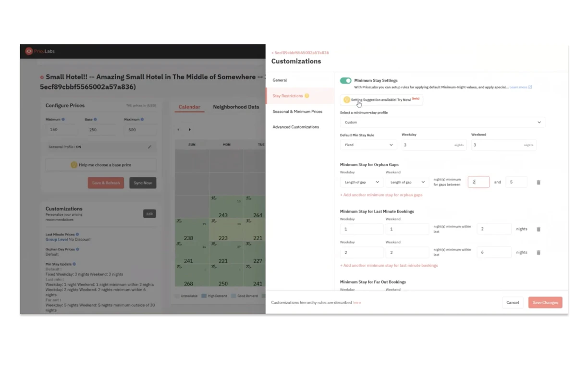Click the last-minute within field showing 2 nights
This screenshot has height=369, width=588.
click(494, 229)
